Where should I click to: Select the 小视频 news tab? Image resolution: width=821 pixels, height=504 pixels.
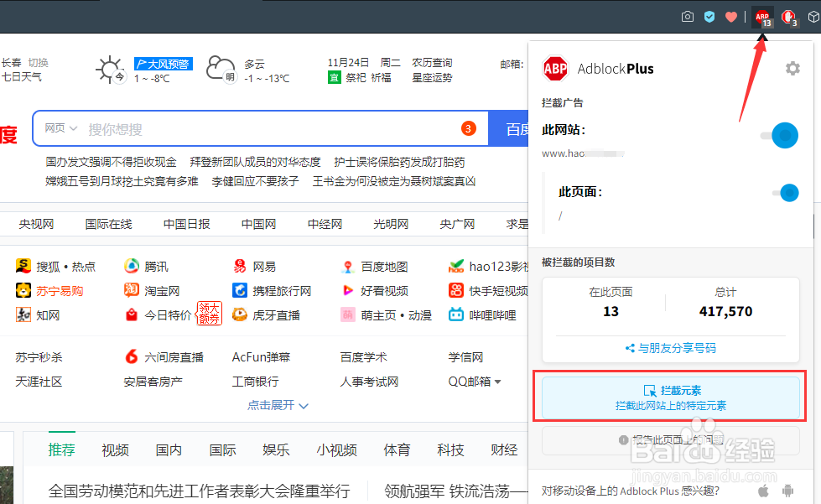tap(336, 449)
